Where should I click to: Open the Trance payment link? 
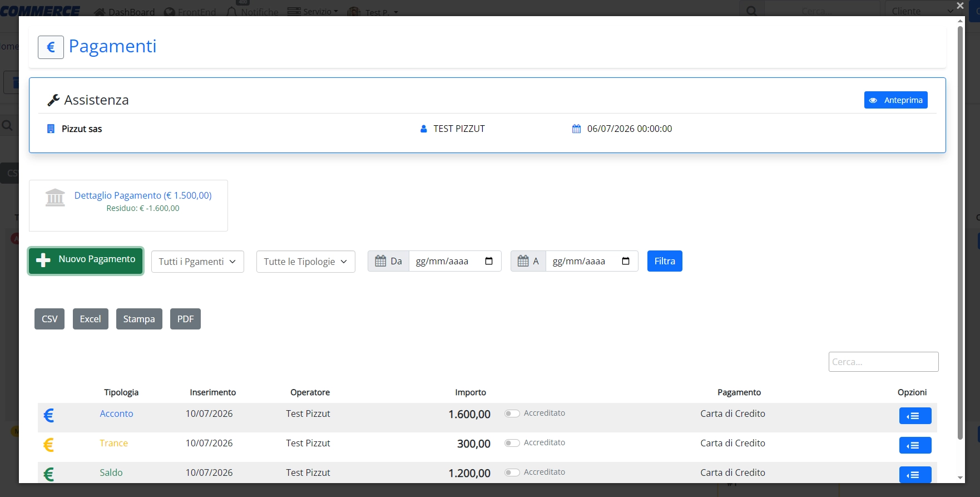pos(113,443)
